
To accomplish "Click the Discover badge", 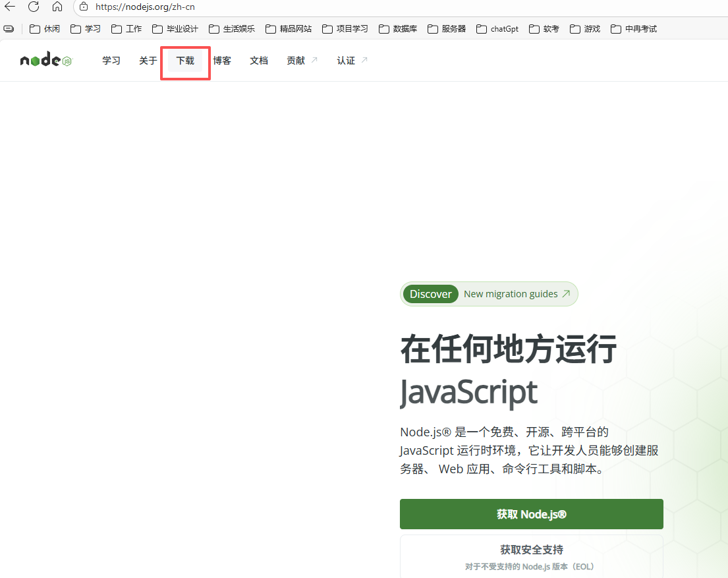I will 430,294.
